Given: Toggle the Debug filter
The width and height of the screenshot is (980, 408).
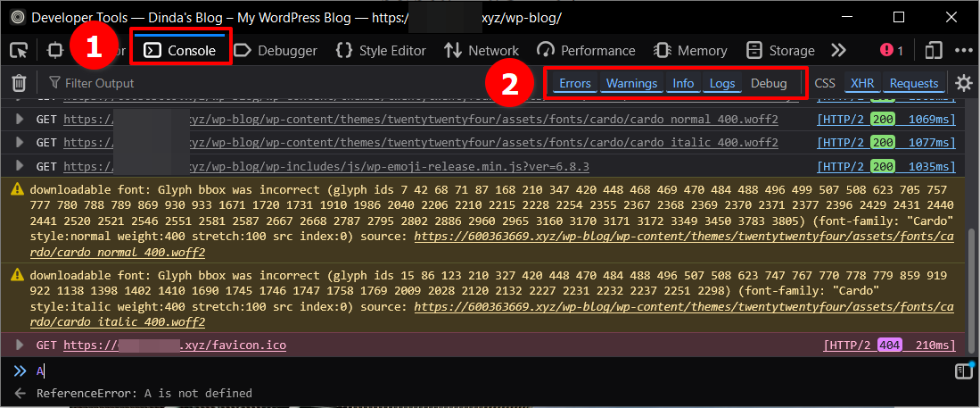Looking at the screenshot, I should pyautogui.click(x=769, y=83).
